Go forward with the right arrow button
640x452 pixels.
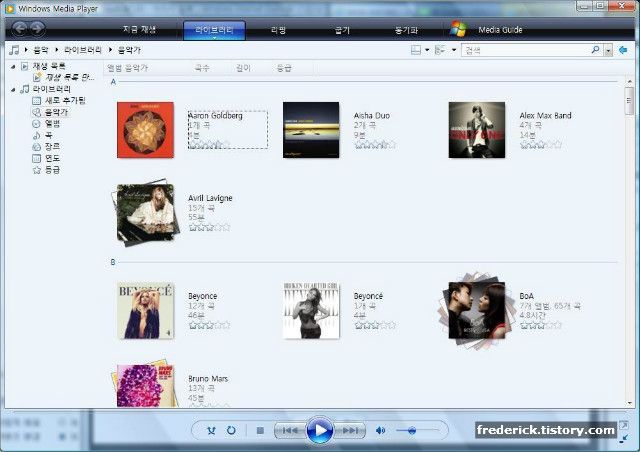click(x=37, y=28)
